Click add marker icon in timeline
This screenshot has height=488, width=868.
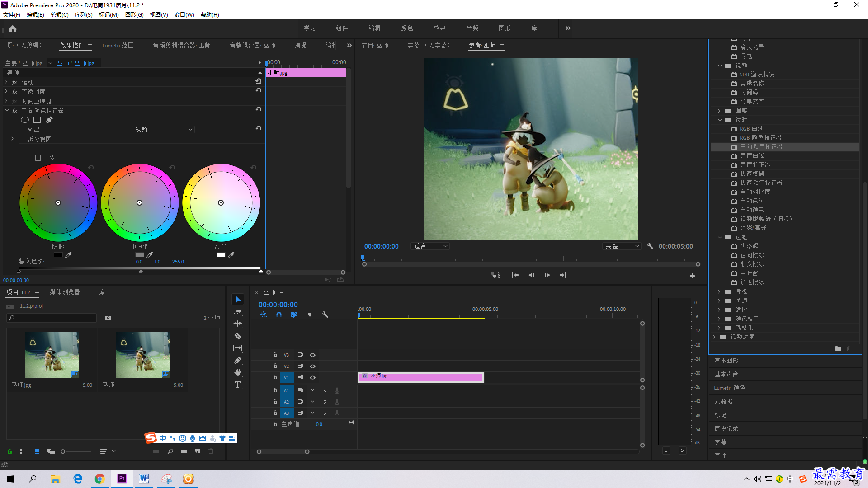click(310, 314)
